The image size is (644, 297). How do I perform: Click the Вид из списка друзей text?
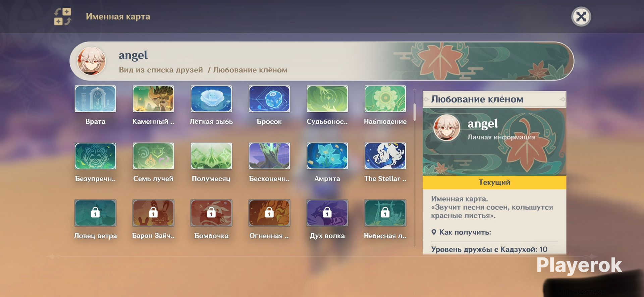coord(161,70)
